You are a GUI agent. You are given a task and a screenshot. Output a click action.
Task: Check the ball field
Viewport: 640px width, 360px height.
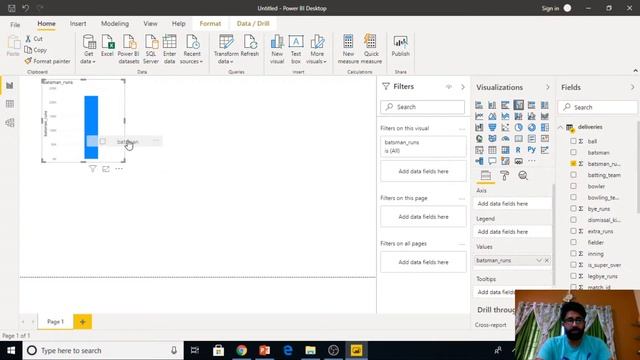point(573,141)
